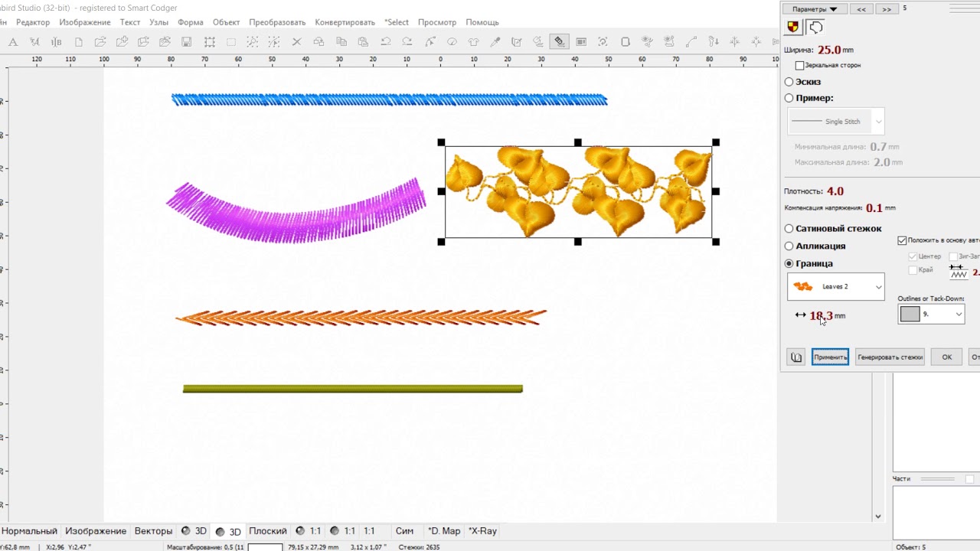
Task: Click Генерировать стежки button
Action: 890,357
